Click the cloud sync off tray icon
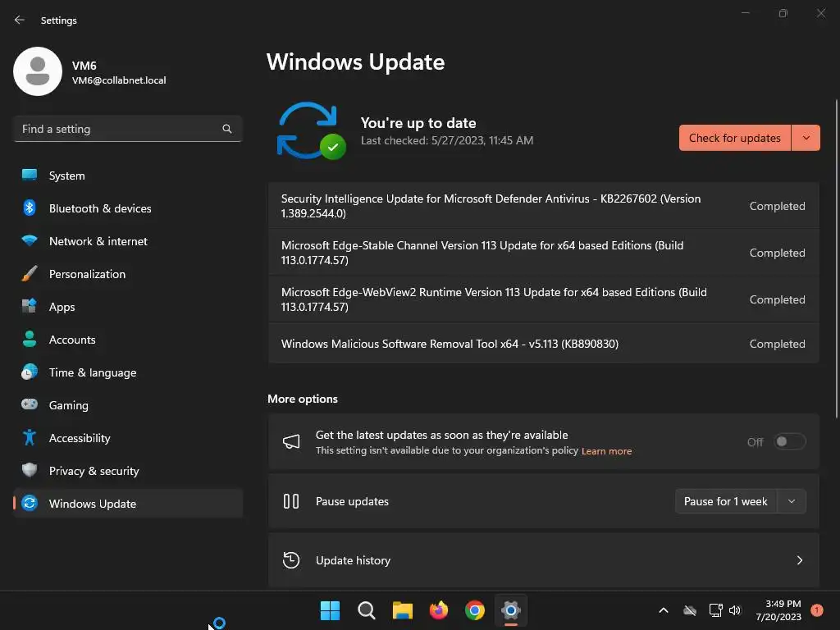Image resolution: width=840 pixels, height=630 pixels. point(690,610)
